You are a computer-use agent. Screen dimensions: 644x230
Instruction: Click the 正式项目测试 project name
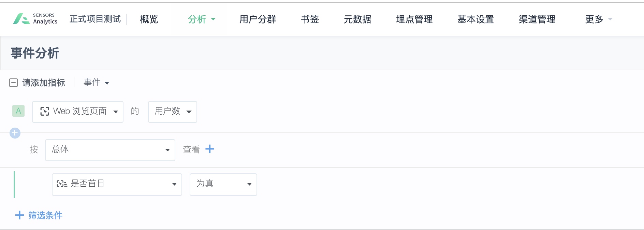pyautogui.click(x=95, y=19)
